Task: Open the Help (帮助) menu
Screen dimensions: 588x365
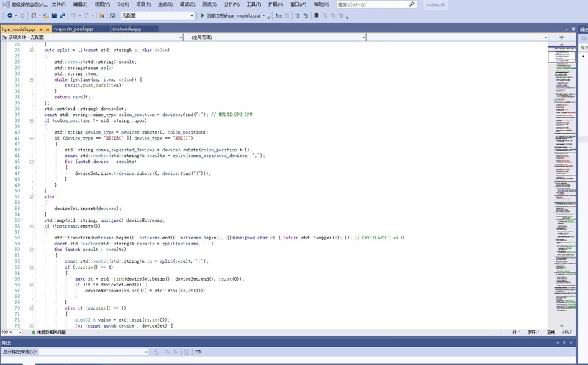Action: coord(321,4)
